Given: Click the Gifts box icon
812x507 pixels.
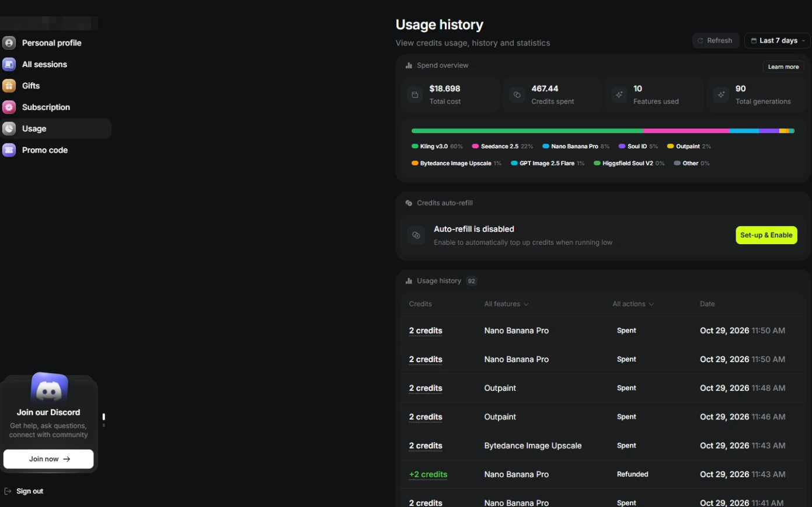Looking at the screenshot, I should pos(9,86).
